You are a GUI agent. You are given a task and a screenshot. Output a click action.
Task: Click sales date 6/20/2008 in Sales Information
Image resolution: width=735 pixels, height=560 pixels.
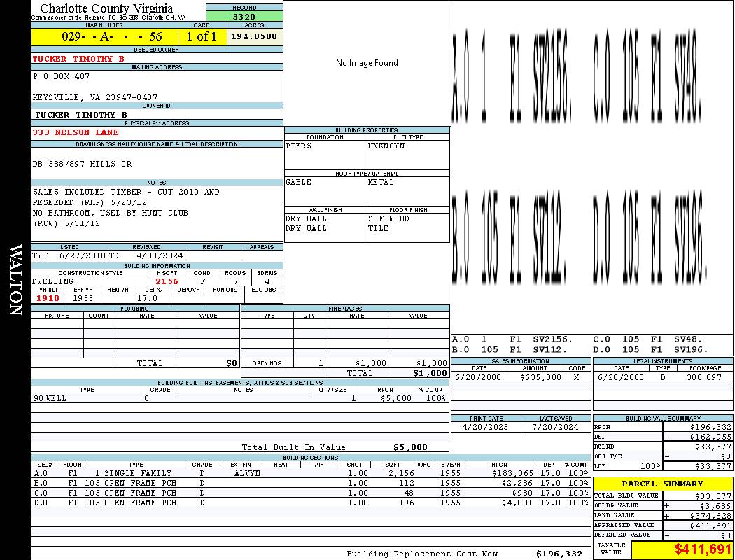pyautogui.click(x=477, y=378)
